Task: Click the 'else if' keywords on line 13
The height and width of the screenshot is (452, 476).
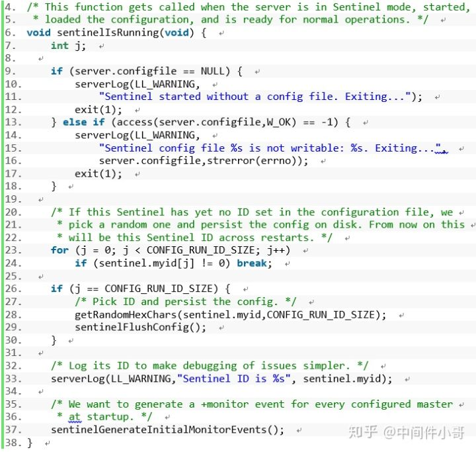Action: (x=84, y=122)
